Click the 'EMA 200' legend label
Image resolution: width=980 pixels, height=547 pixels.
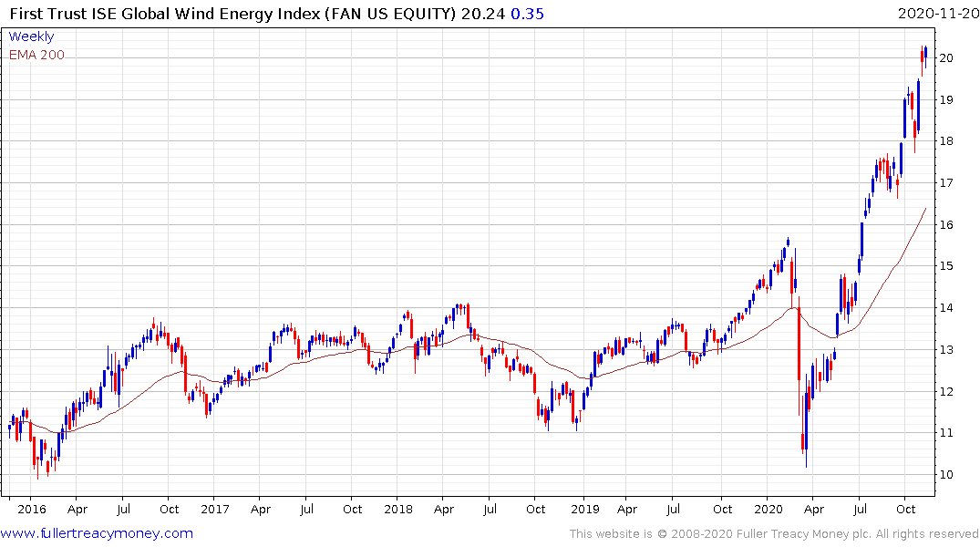click(x=36, y=55)
